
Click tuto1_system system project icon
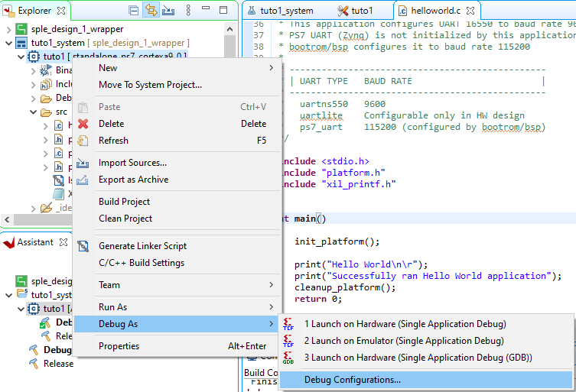coord(21,43)
